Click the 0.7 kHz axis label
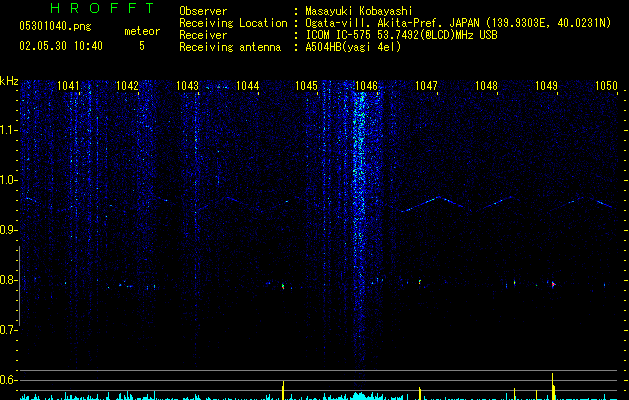The width and height of the screenshot is (629, 400). [x=9, y=330]
